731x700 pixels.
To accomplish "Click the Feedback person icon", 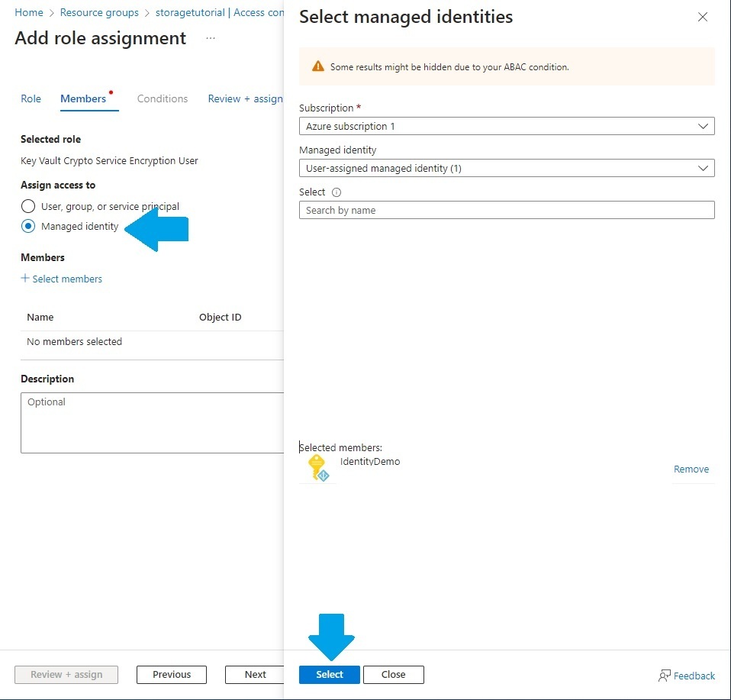I will point(664,676).
